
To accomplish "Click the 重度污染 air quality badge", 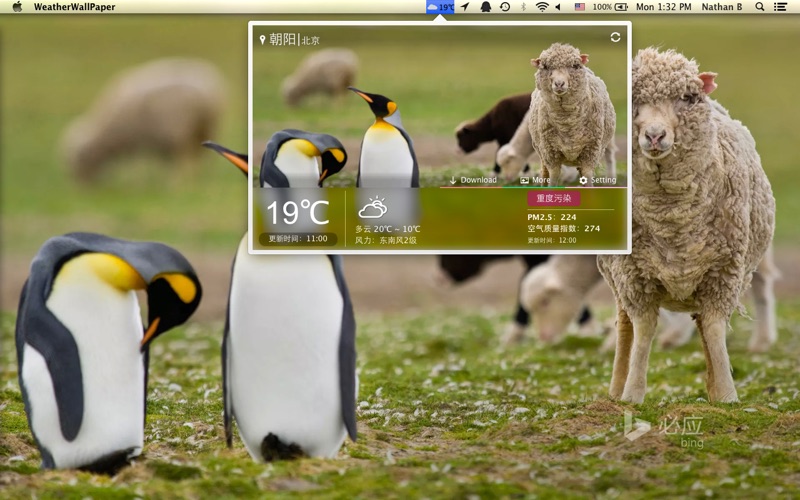I will click(x=554, y=198).
